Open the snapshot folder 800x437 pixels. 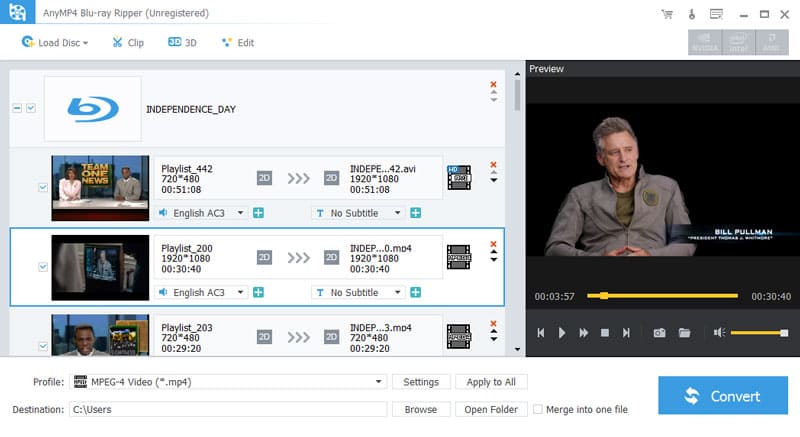pyautogui.click(x=684, y=333)
